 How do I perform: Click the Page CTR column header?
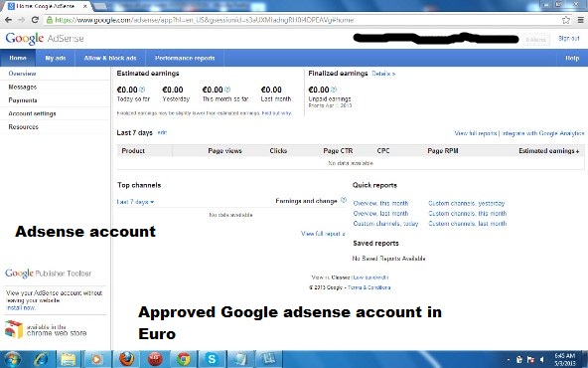point(338,150)
